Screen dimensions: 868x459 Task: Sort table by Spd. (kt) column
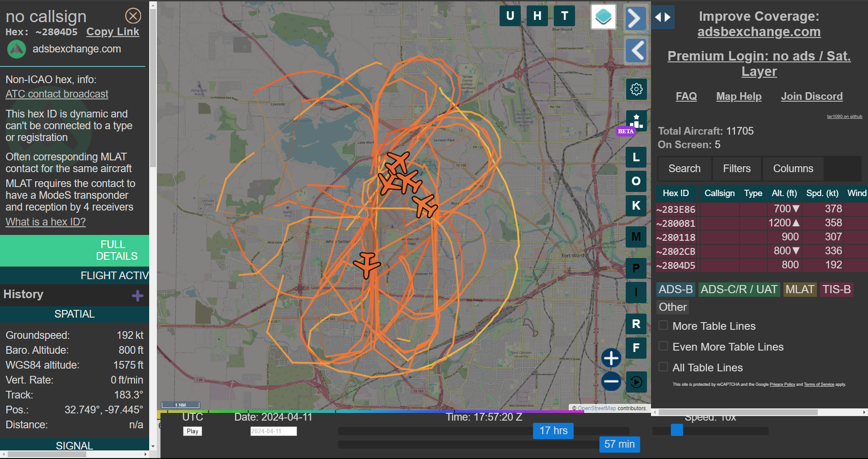click(x=822, y=193)
